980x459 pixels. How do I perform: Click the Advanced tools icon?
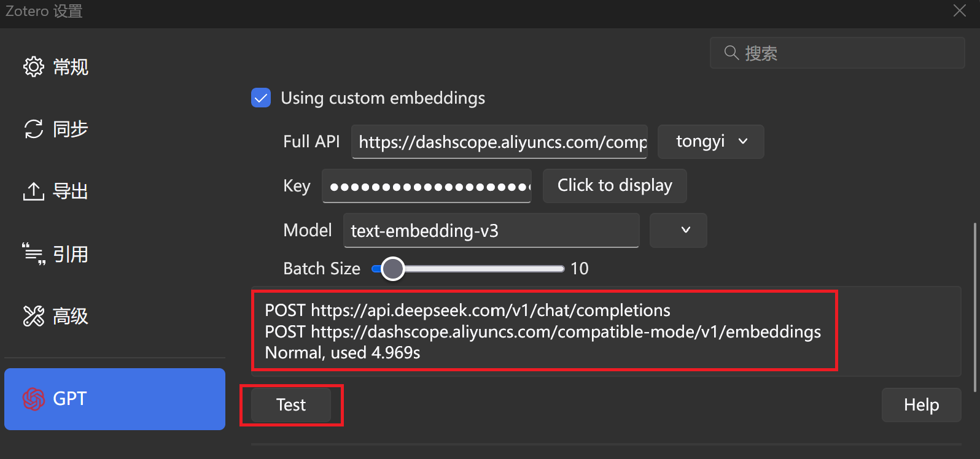coord(34,316)
